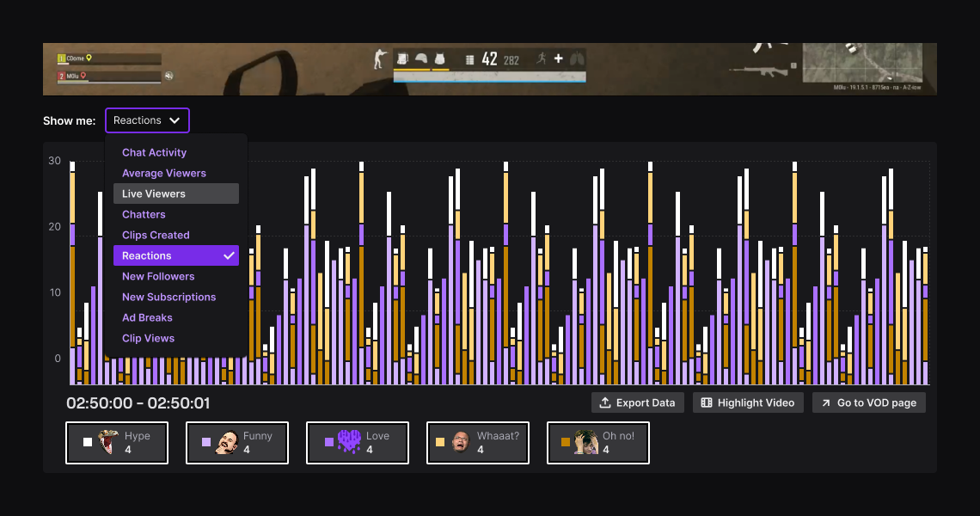Toggle the Love reaction filter card
This screenshot has height=516, width=980.
(357, 442)
